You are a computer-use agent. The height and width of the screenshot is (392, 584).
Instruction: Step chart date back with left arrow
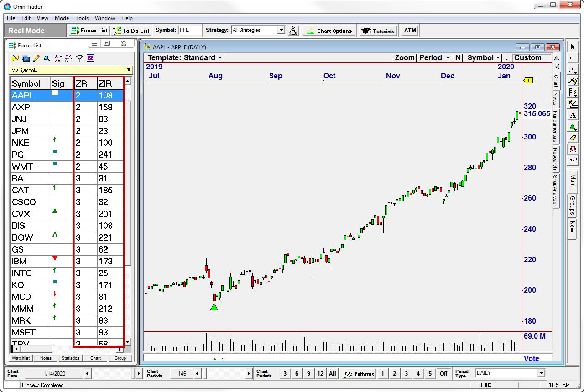coord(87,374)
